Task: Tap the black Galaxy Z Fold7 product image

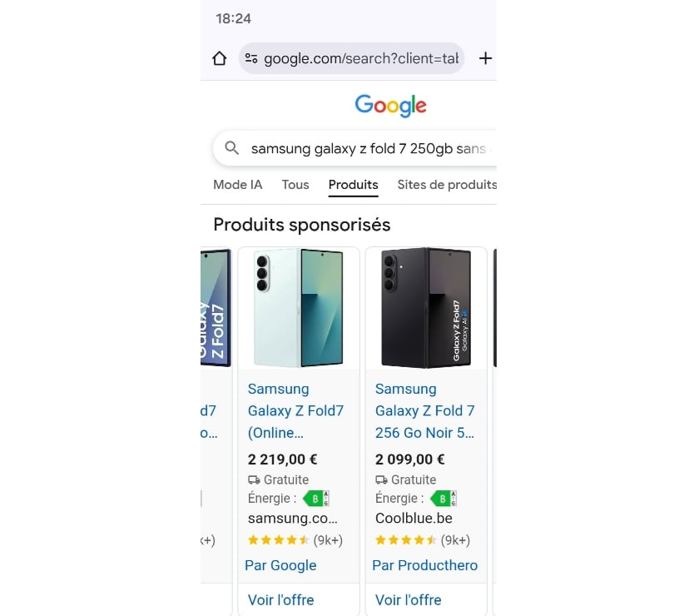Action: (426, 307)
